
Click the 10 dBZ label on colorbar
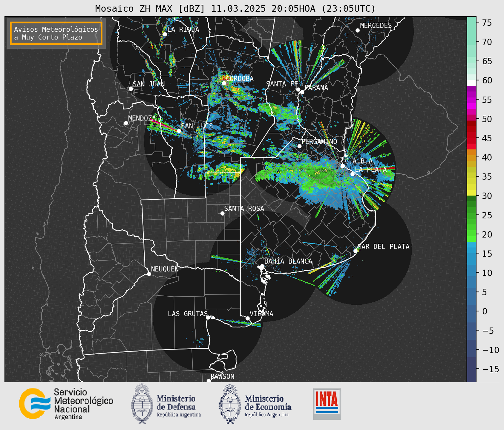click(x=487, y=273)
